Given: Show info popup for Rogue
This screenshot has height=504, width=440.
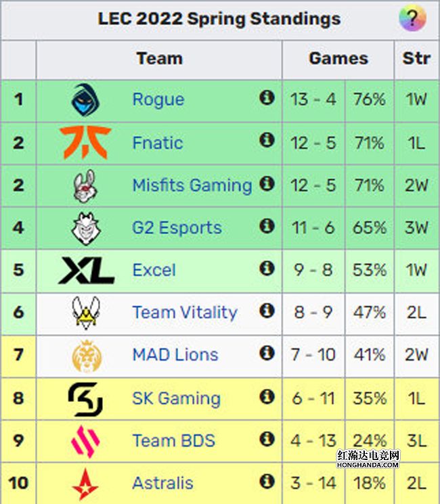Looking at the screenshot, I should tap(267, 98).
